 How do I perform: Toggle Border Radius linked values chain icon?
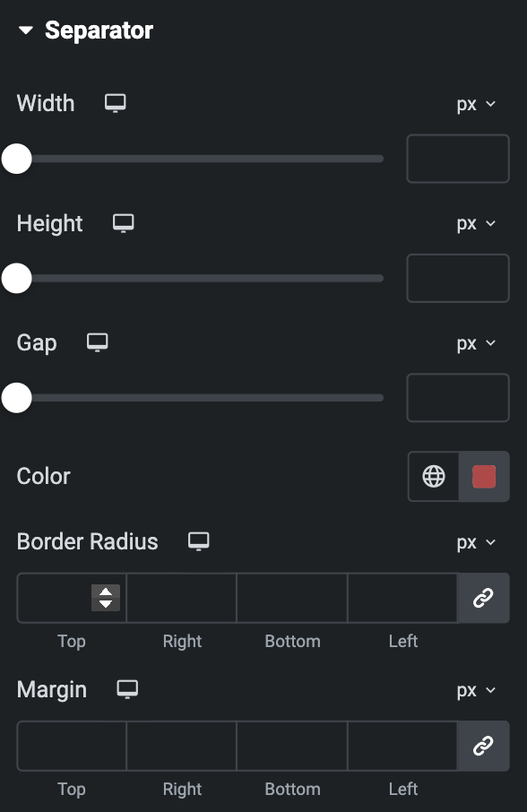pyautogui.click(x=483, y=598)
